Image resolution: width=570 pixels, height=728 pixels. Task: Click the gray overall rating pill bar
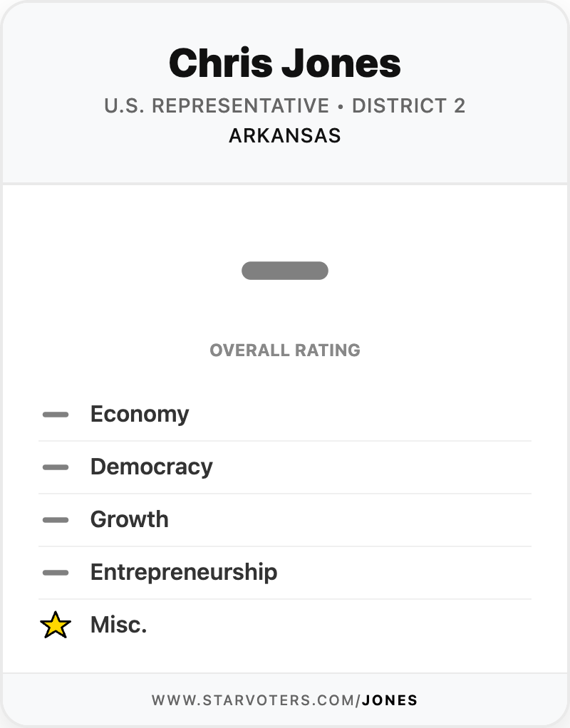click(x=285, y=271)
